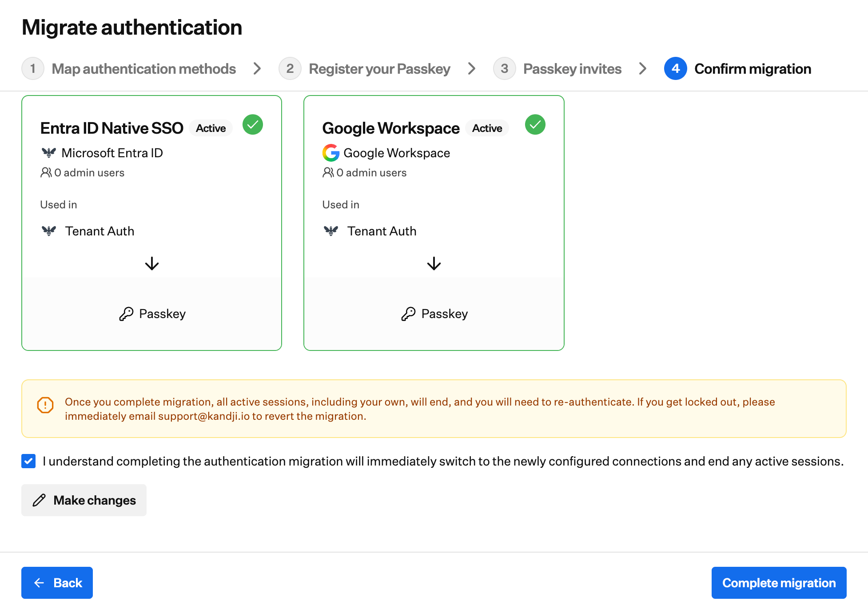Click the bee icon beside Microsoft Entra ID
868x613 pixels.
point(49,153)
